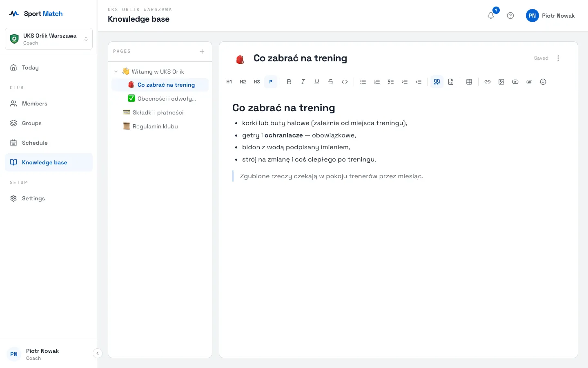
Task: Toggle bold formatting
Action: point(289,82)
